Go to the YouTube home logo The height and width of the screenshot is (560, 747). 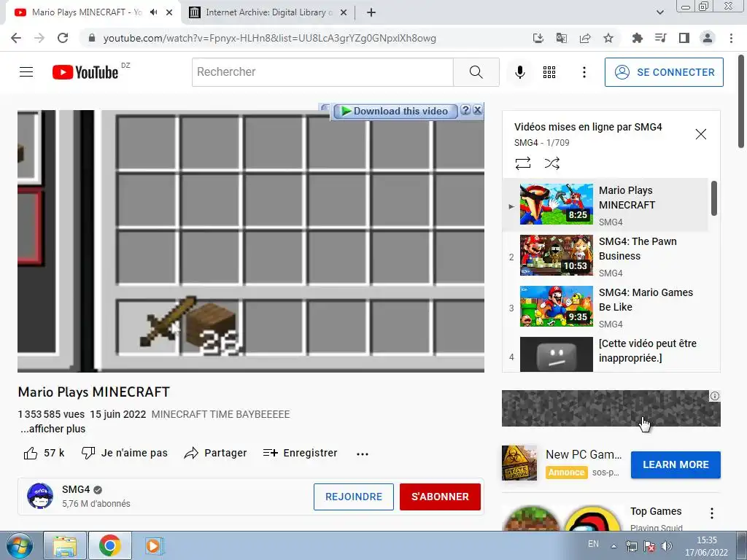pos(85,72)
